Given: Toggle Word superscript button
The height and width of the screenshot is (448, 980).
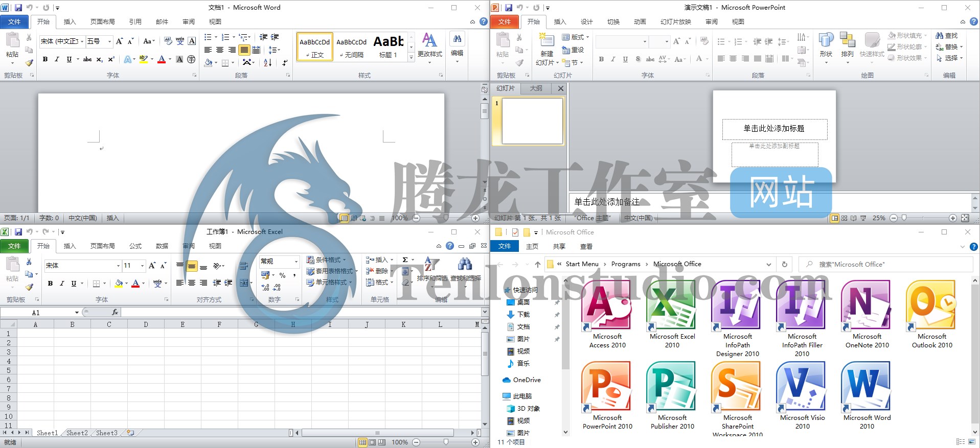Looking at the screenshot, I should point(111,59).
